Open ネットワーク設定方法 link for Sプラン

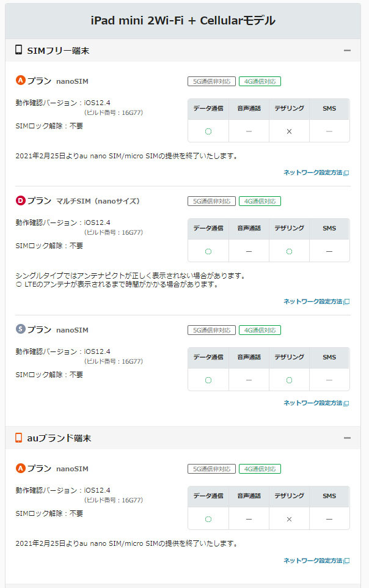[x=312, y=403]
